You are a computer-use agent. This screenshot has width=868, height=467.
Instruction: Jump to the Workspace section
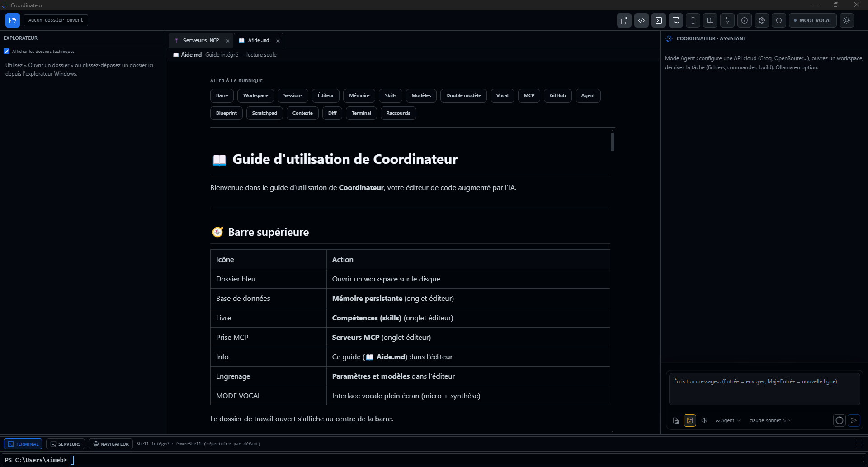[x=255, y=95]
